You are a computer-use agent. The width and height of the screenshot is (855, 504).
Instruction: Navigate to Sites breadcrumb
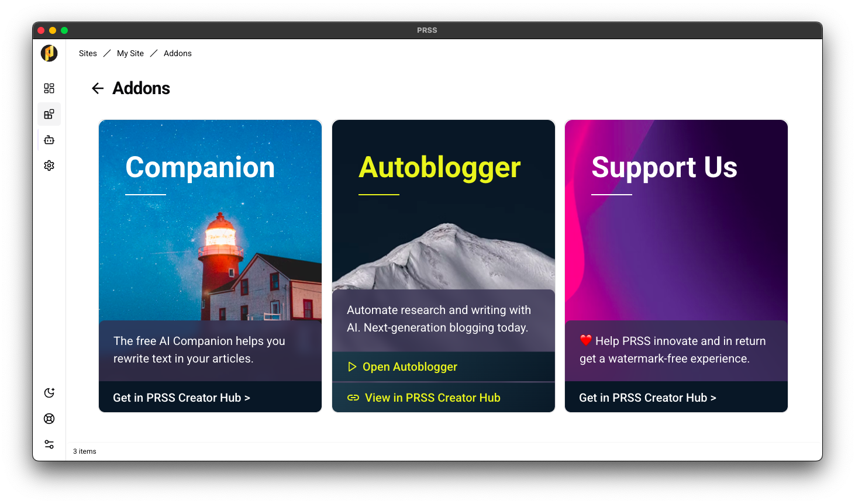(x=88, y=53)
